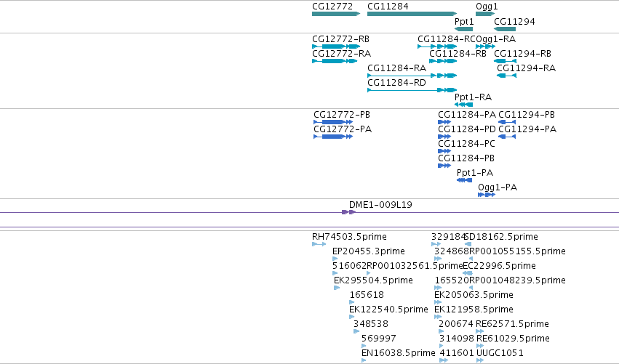The height and width of the screenshot is (364, 619).
Task: Select the EK295504.5prime EST
Action: (x=337, y=288)
